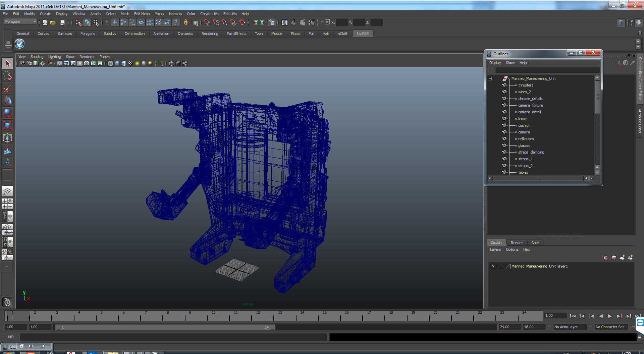Open the Mesh menu
The image size is (644, 354).
(125, 14)
